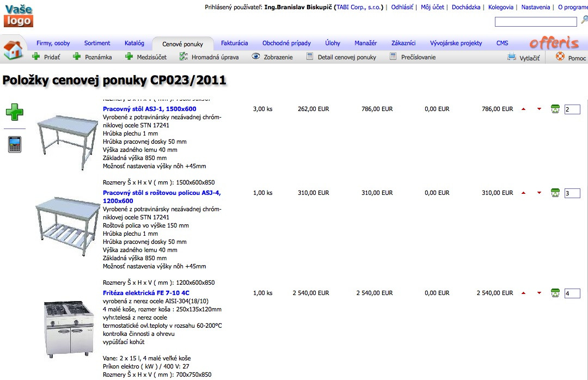The height and width of the screenshot is (380, 588).
Task: Move Fritéza elektrická row up
Action: [524, 293]
